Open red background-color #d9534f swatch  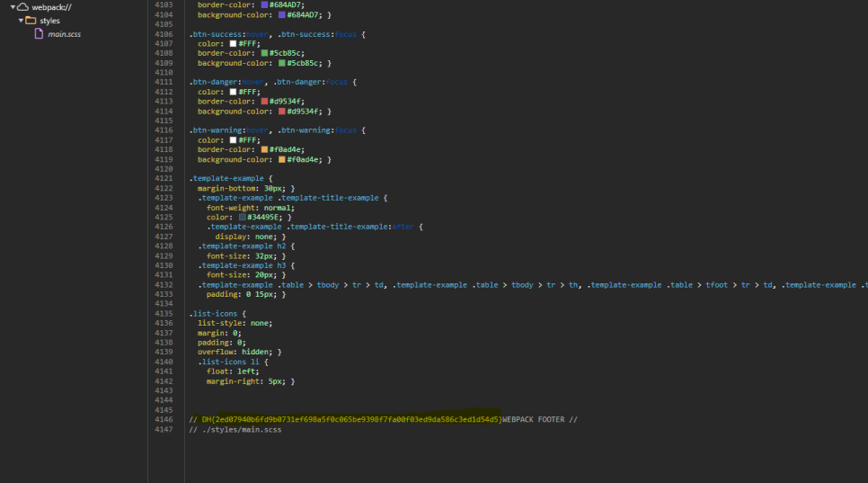click(x=282, y=112)
